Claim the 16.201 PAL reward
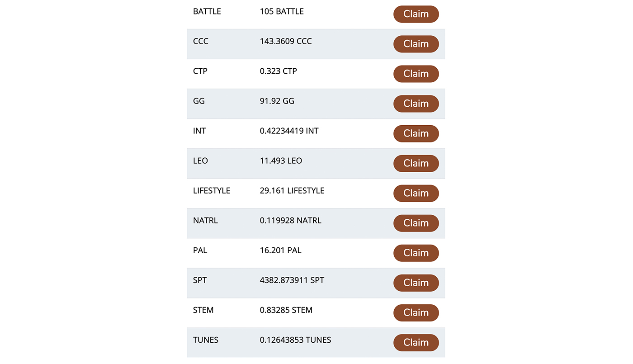The width and height of the screenshot is (633, 364). pos(416,253)
